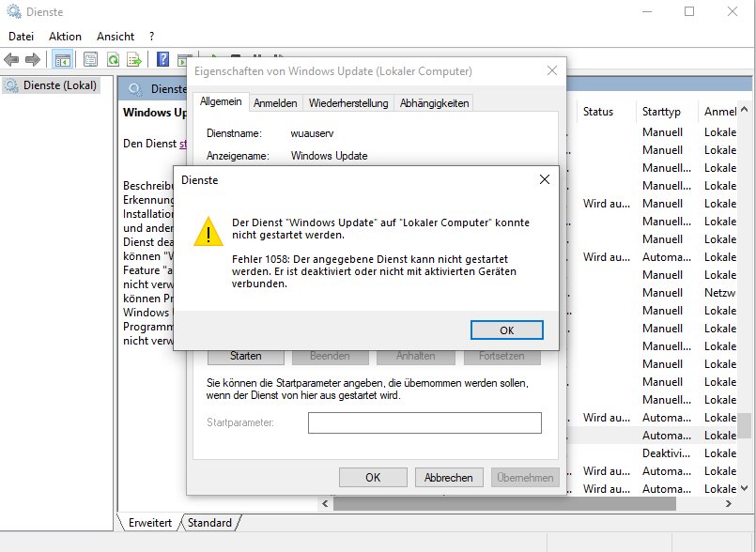Click the horizontal scrollbar left arrow

pyautogui.click(x=325, y=504)
